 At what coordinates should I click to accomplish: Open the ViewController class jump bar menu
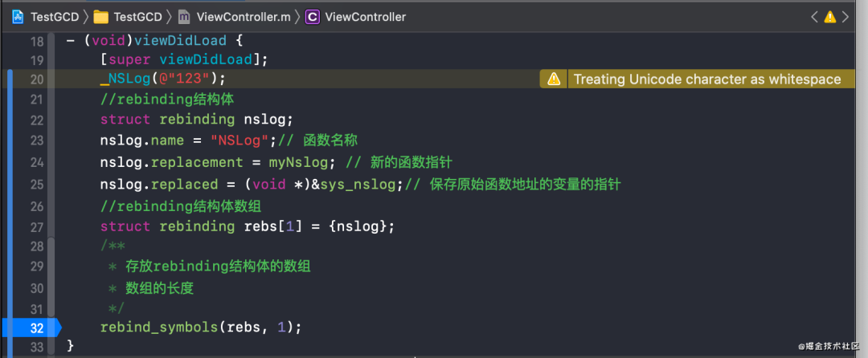[x=365, y=16]
